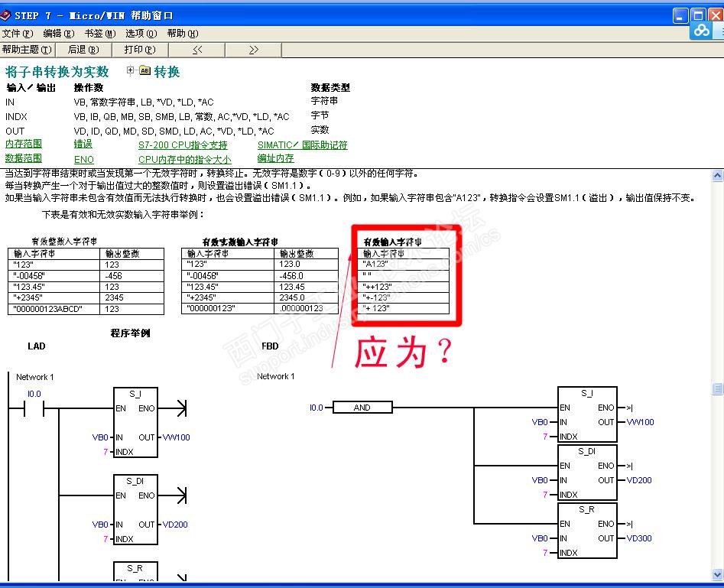
Task: Open the ENO link
Action: click(83, 159)
